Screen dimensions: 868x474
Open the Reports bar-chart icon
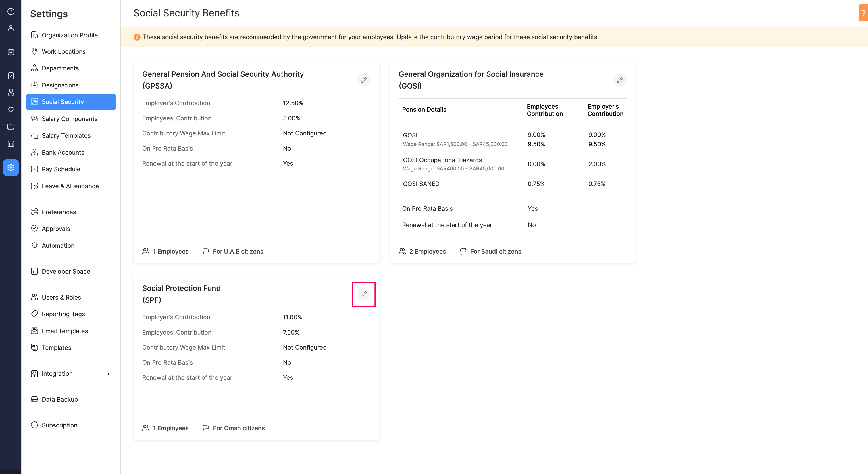(x=11, y=144)
